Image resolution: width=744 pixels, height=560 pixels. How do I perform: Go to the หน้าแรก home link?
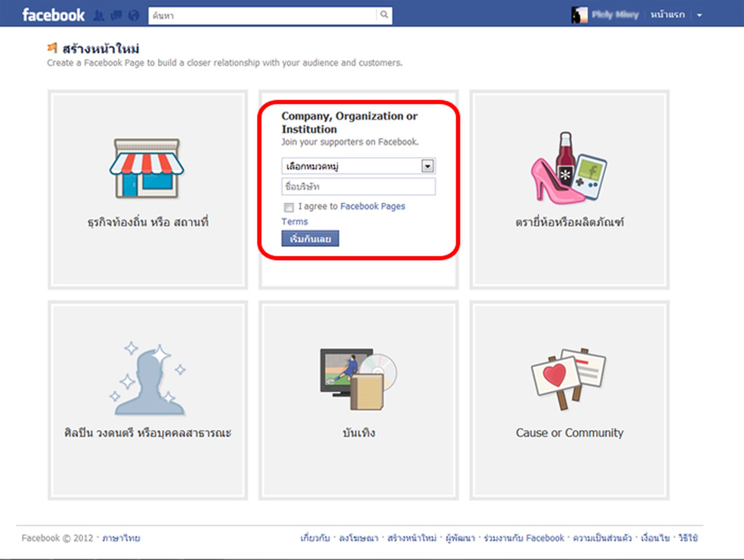coord(668,15)
